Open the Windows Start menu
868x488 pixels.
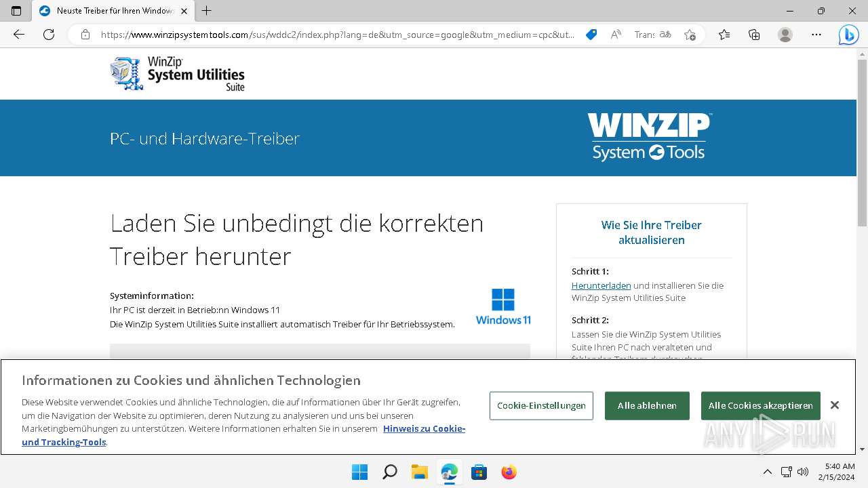[x=359, y=472]
